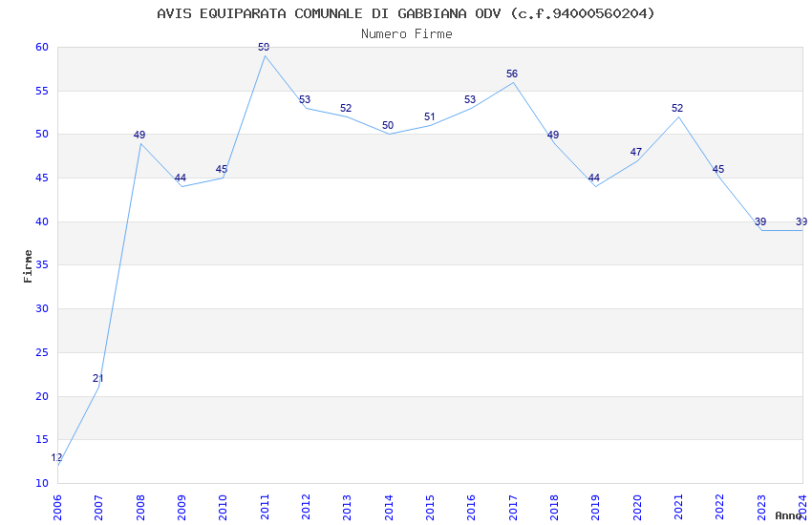Click the data value 44 for 2019
Image resolution: width=812 pixels, height=525 pixels.
pos(594,178)
